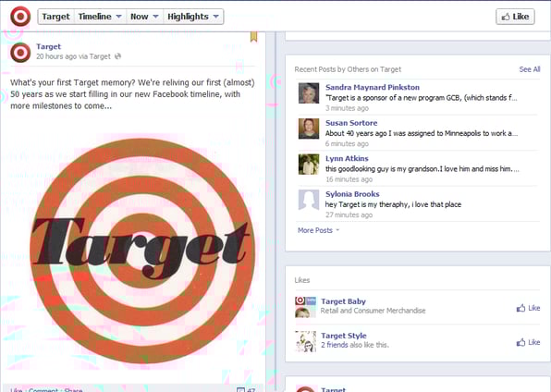Open the vintage Target bullseye image
Screen dimensions: 551x392
pos(142,251)
